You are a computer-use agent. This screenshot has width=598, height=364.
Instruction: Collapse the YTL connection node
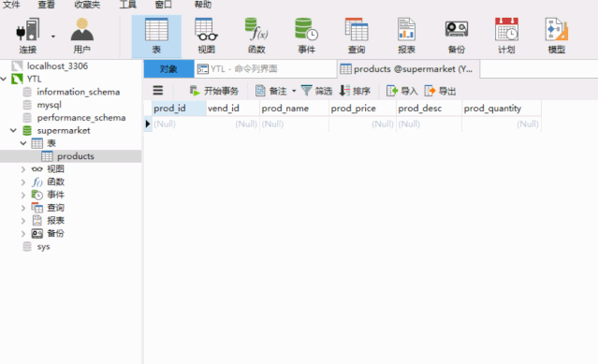(x=4, y=80)
